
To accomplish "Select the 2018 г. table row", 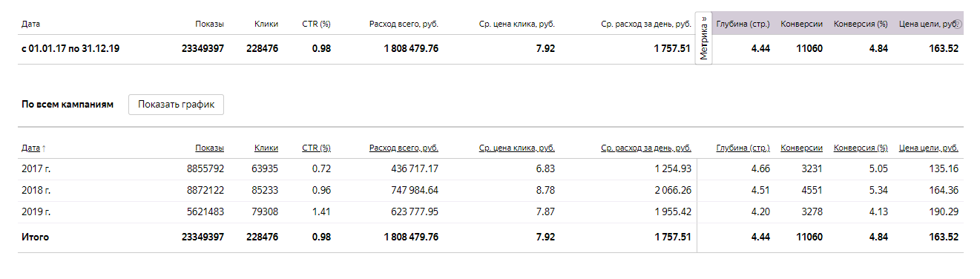I will [490, 190].
